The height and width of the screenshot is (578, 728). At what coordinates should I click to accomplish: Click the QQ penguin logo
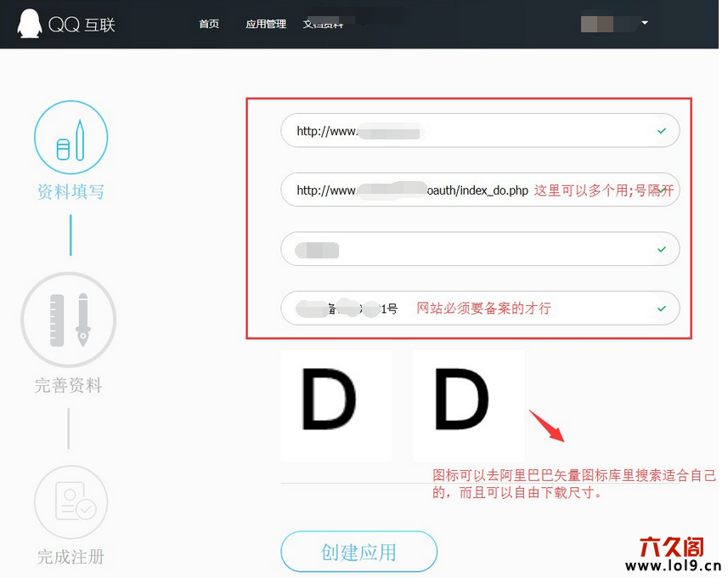30,24
